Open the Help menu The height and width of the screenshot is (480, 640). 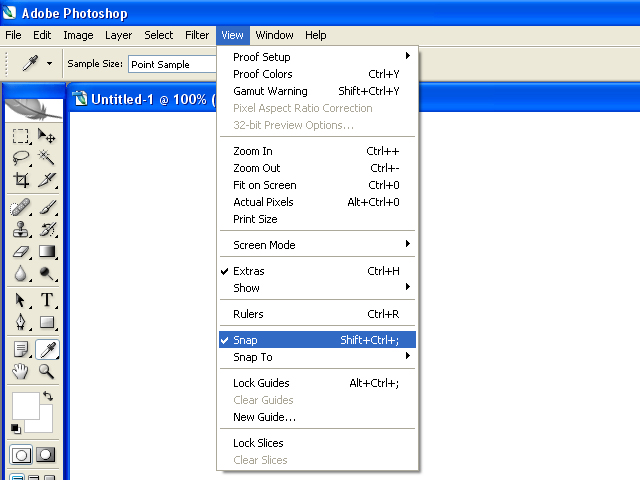[x=316, y=35]
